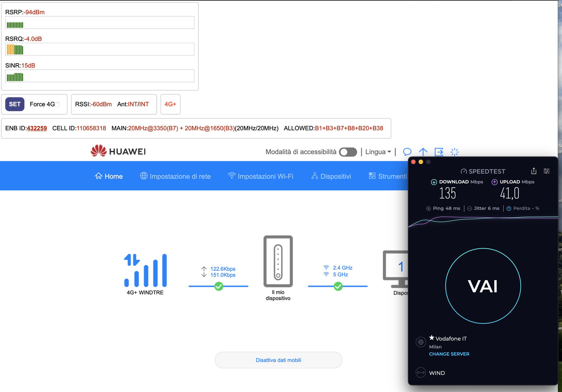Click the SINR signal bar
The height and width of the screenshot is (392, 562).
100,76
